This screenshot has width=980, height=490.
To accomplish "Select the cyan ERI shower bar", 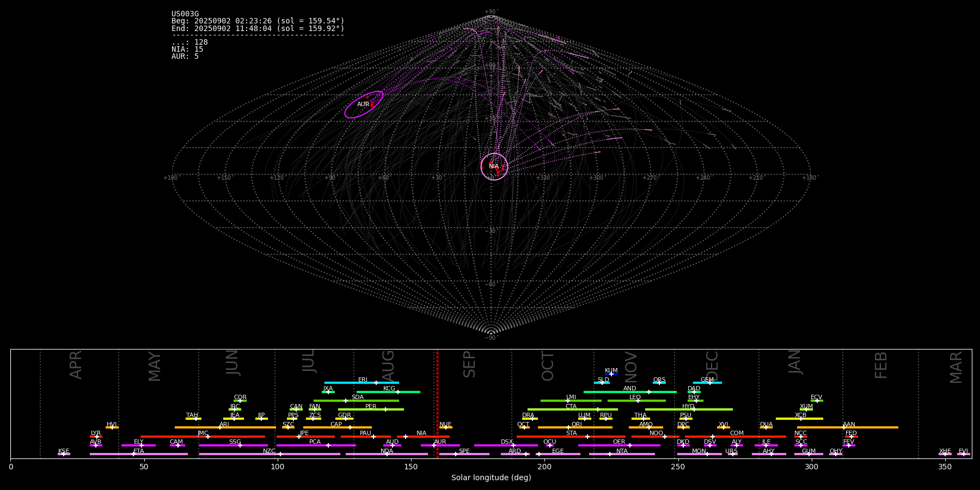I will click(x=362, y=383).
